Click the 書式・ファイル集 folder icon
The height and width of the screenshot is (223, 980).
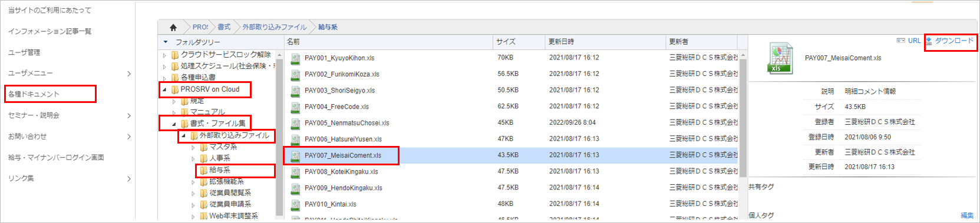tap(184, 124)
